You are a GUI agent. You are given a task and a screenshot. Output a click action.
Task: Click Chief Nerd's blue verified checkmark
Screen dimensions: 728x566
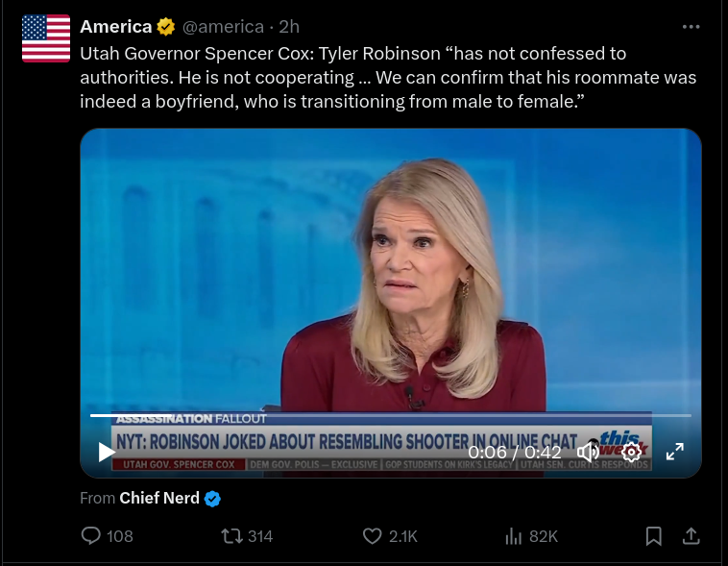[213, 498]
